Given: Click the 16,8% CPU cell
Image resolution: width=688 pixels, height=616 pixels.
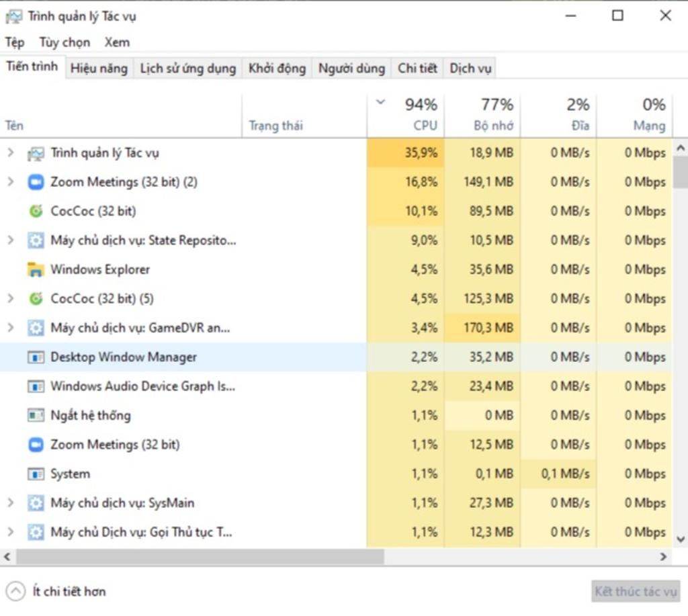Looking at the screenshot, I should [x=405, y=182].
